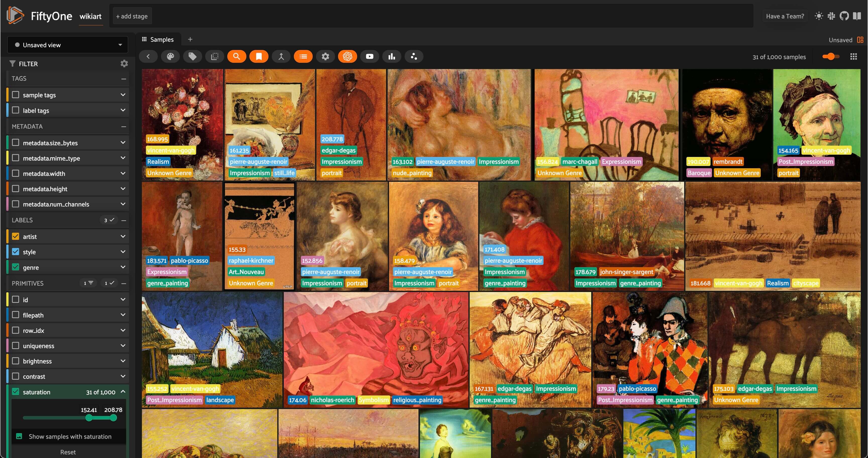Screen dimensions: 868x458
Task: Expand the row_idx filter chevron
Action: (x=123, y=330)
